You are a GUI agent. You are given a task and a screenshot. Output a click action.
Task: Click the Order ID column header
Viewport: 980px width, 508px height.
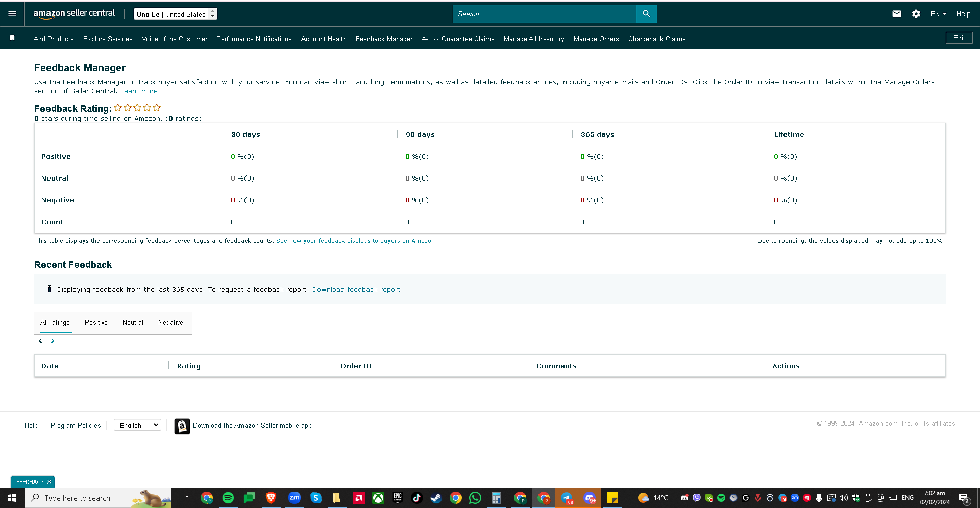pos(356,366)
